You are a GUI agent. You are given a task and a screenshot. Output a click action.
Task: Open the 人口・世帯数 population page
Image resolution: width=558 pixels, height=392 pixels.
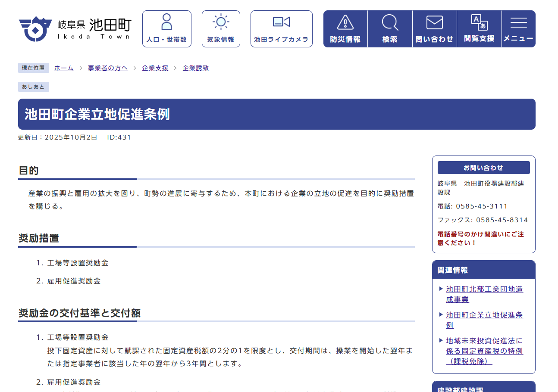(166, 29)
